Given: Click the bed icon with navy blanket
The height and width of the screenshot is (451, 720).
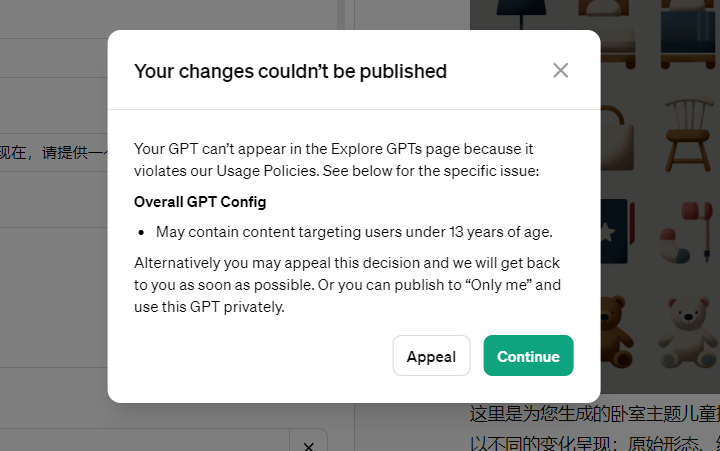Looking at the screenshot, I should tap(689, 32).
